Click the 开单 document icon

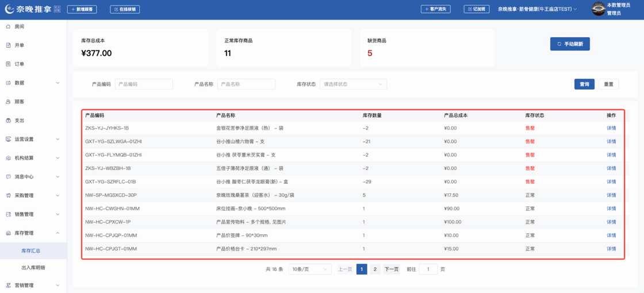coord(8,45)
